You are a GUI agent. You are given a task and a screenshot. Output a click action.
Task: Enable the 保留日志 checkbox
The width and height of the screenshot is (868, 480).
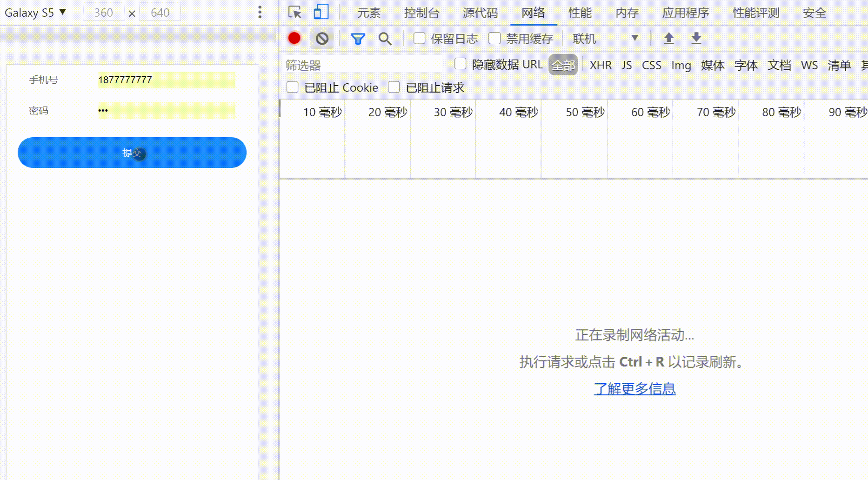click(x=420, y=38)
